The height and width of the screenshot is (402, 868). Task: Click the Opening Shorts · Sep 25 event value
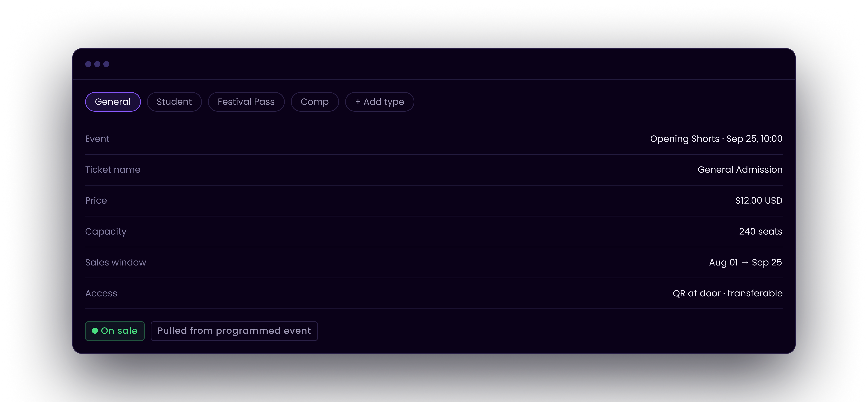tap(716, 139)
